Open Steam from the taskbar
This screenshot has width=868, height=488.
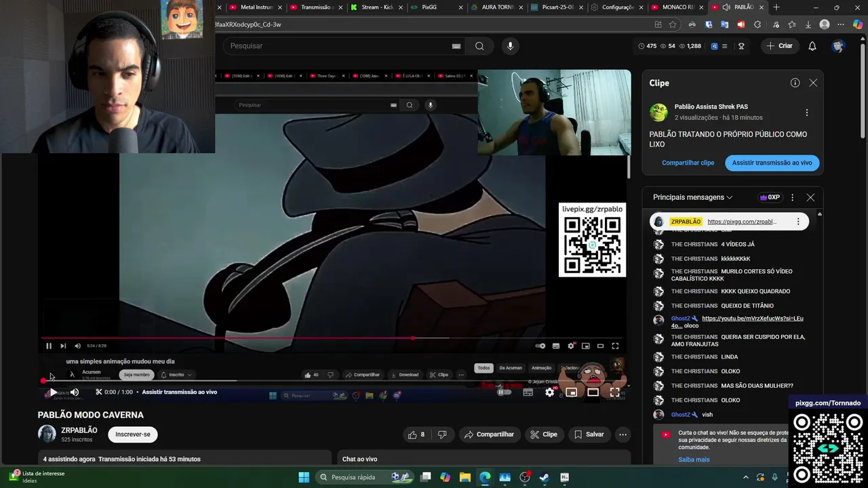pos(544,477)
